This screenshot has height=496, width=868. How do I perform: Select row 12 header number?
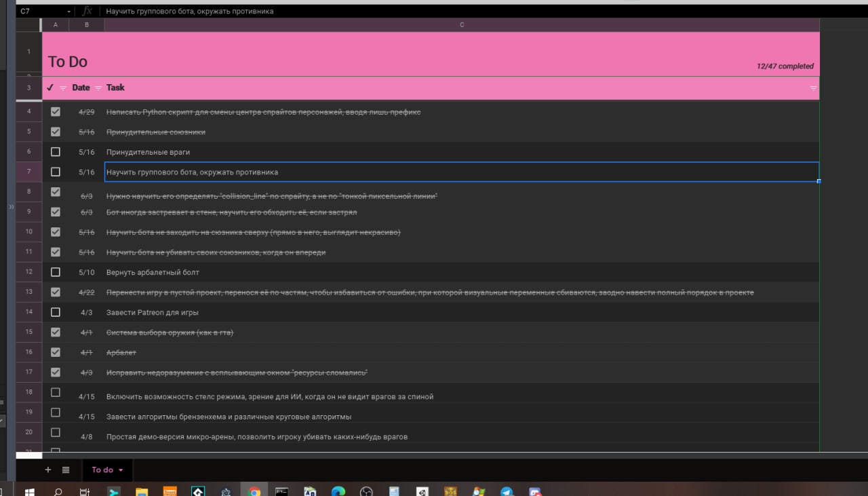(x=28, y=272)
